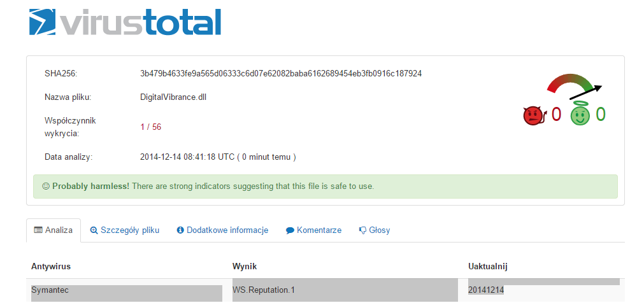This screenshot has width=644, height=303.
Task: Select the Symantec result row
Action: coord(326,290)
